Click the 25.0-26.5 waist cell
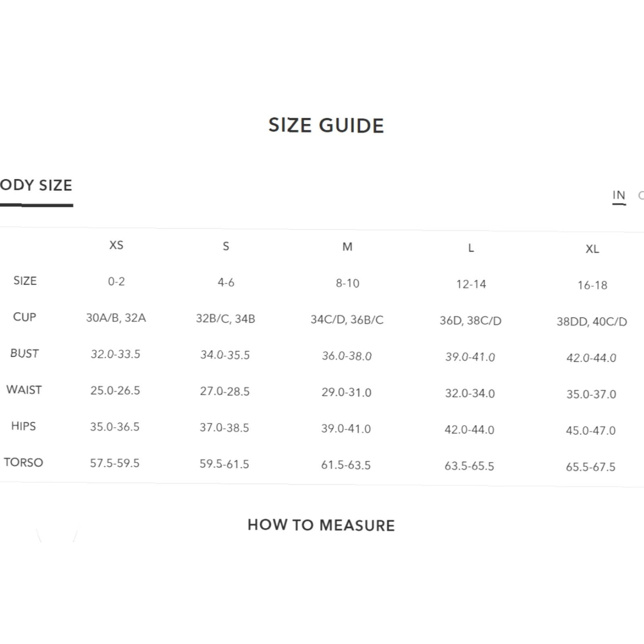This screenshot has width=644, height=644. tap(115, 390)
